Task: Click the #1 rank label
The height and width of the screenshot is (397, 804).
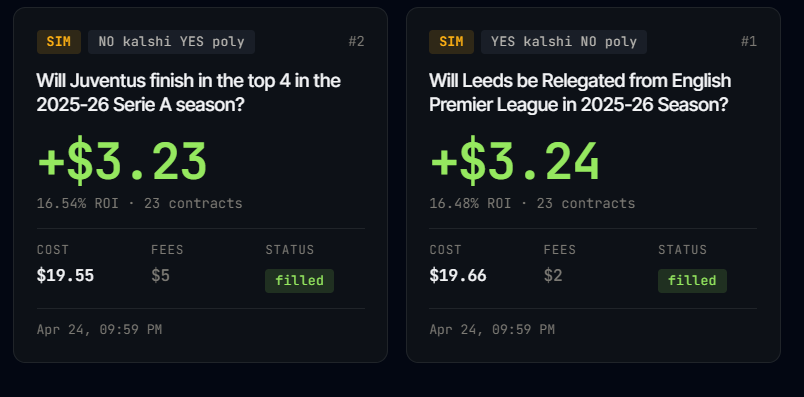Action: [749, 42]
